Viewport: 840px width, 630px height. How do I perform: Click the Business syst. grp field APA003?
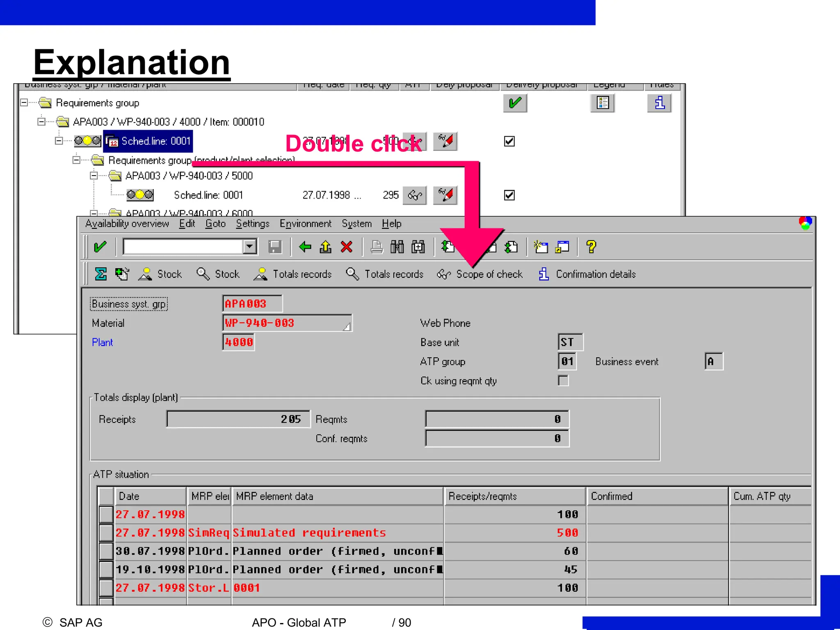(x=252, y=304)
